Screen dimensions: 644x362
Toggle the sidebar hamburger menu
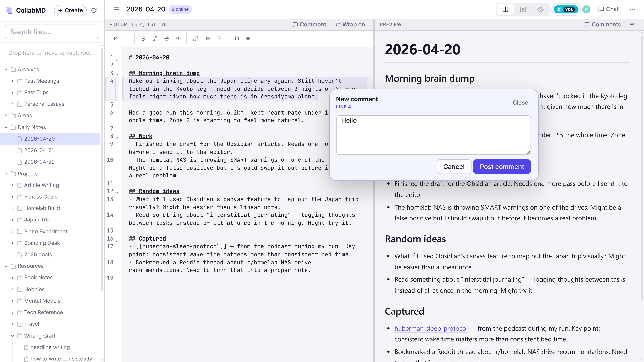116,9
